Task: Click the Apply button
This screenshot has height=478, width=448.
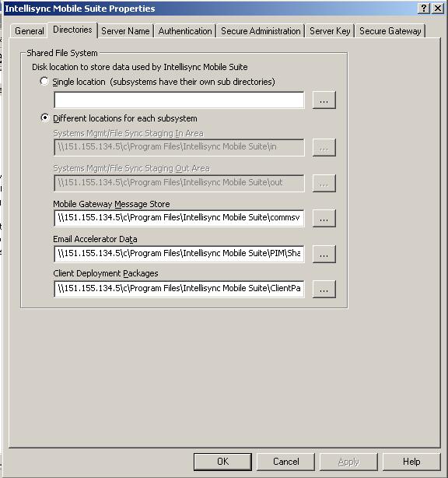Action: click(x=348, y=462)
